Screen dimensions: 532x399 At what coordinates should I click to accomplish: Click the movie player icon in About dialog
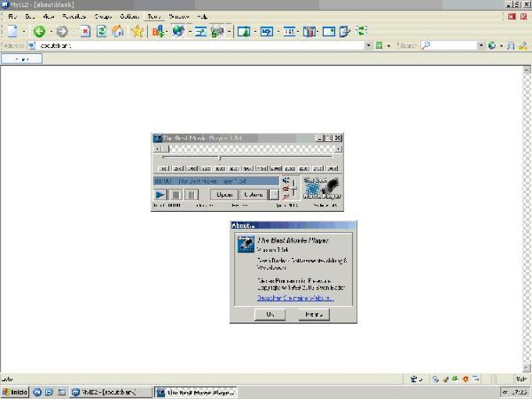point(246,244)
